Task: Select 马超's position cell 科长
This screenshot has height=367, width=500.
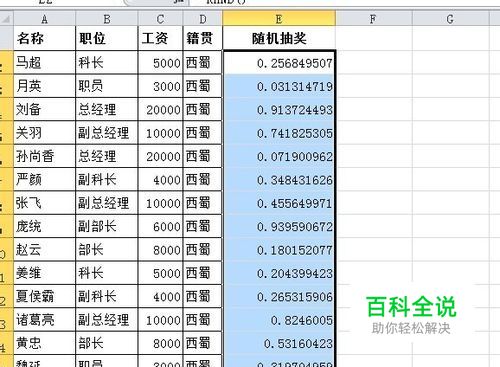Action: (x=107, y=63)
